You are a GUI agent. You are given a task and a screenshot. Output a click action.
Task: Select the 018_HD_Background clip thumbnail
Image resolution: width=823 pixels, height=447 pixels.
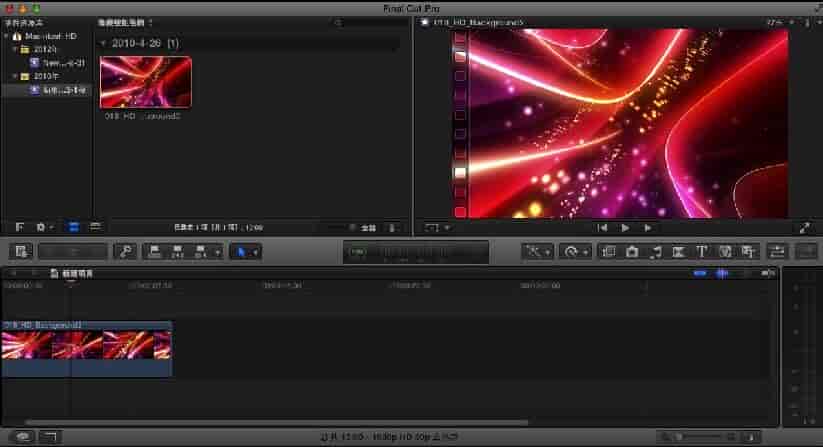coord(145,82)
